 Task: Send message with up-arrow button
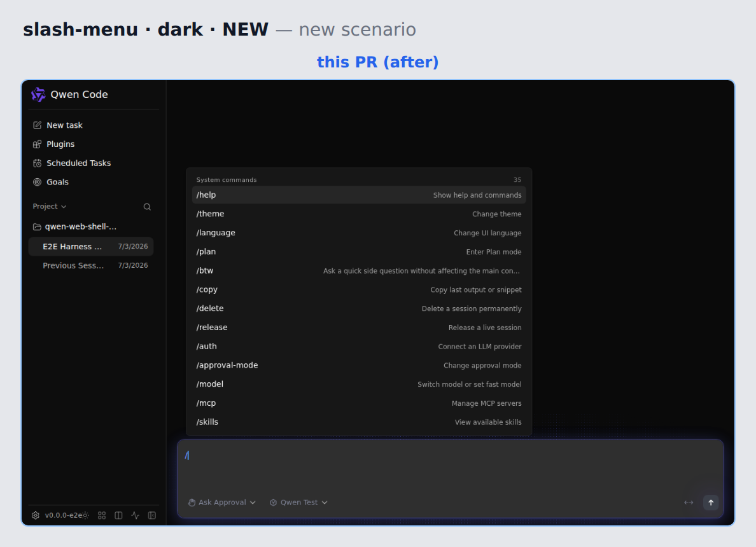point(711,502)
